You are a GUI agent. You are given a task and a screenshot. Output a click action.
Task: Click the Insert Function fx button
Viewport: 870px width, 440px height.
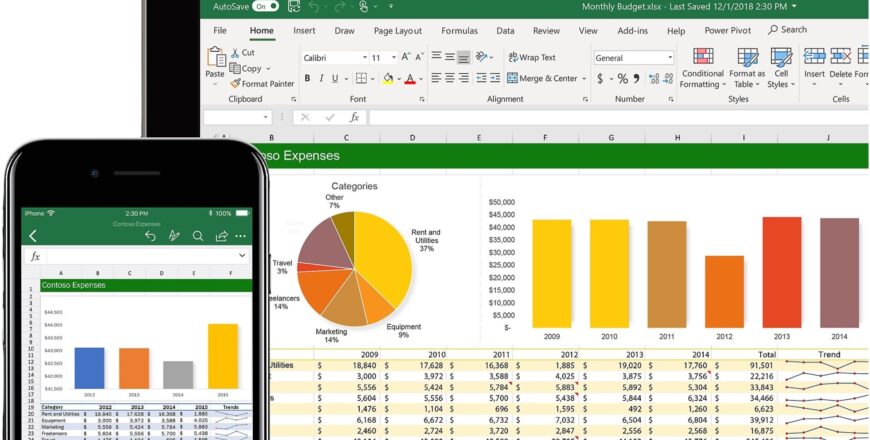tap(355, 117)
